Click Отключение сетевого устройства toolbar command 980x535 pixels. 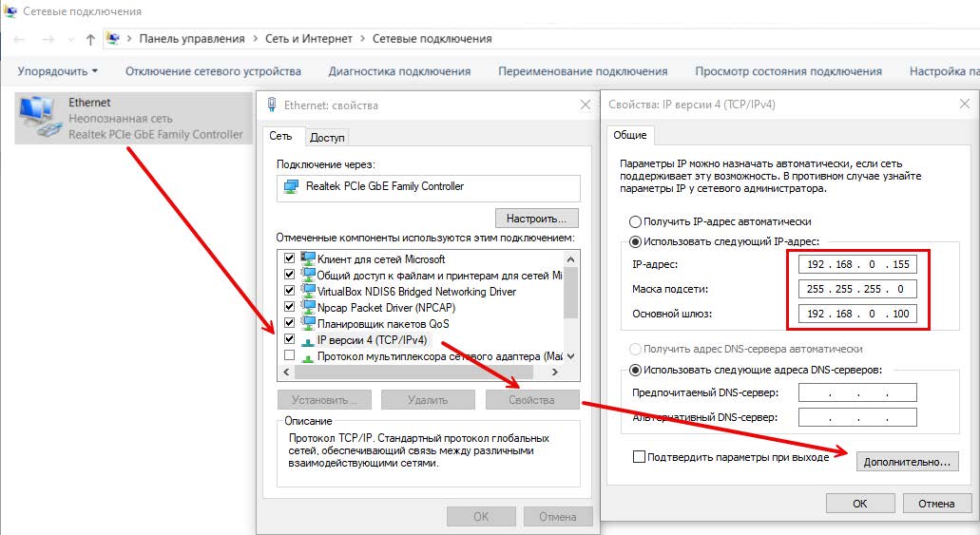tap(213, 71)
